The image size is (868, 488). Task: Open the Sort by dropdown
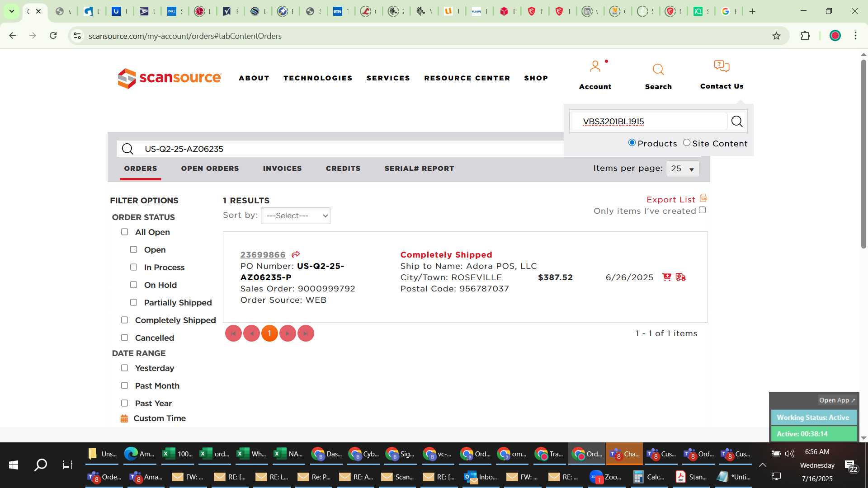296,216
